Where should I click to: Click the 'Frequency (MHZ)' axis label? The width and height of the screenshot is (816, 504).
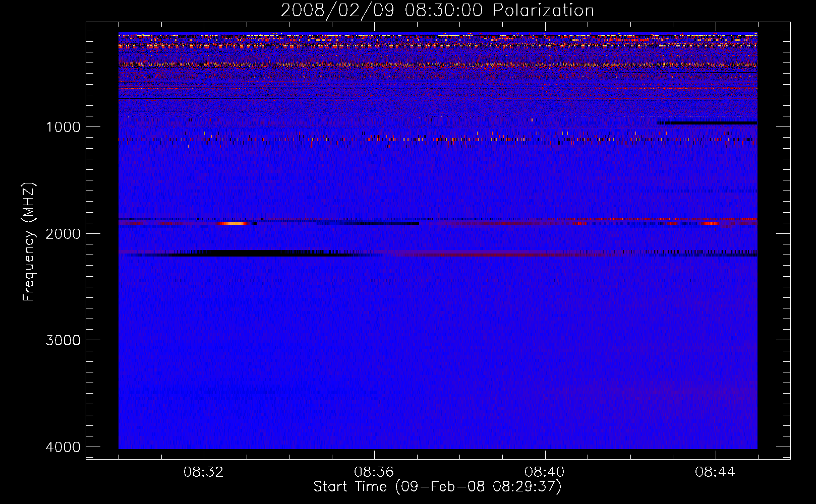[29, 242]
